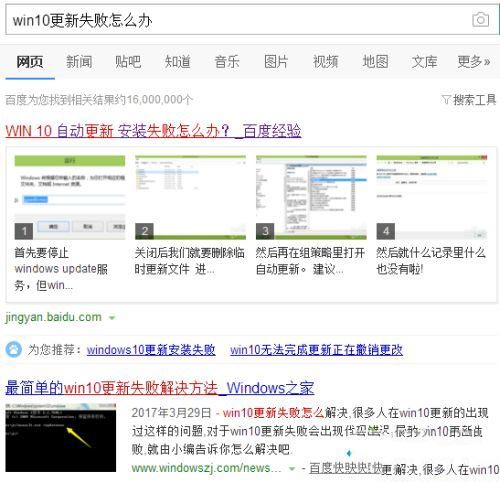Click caption 首先要停止 windows update服务
Viewport: 500px width, 482px height.
61,269
